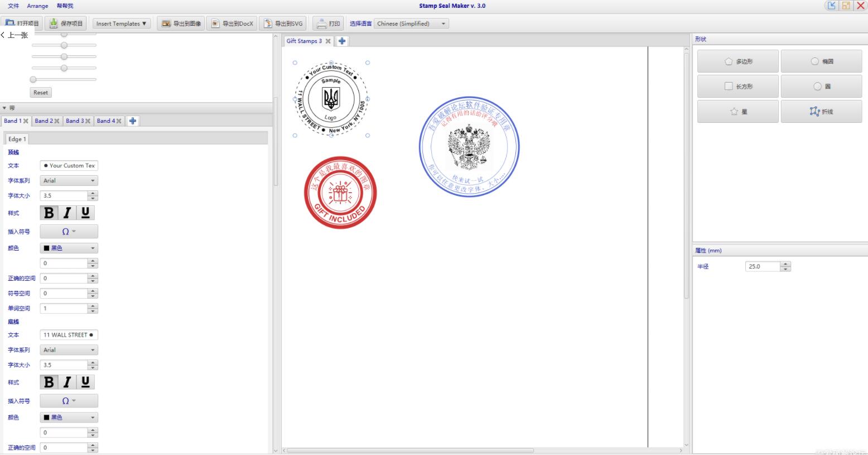This screenshot has width=868, height=455.
Task: Add a 折线 polyline shape
Action: 821,112
